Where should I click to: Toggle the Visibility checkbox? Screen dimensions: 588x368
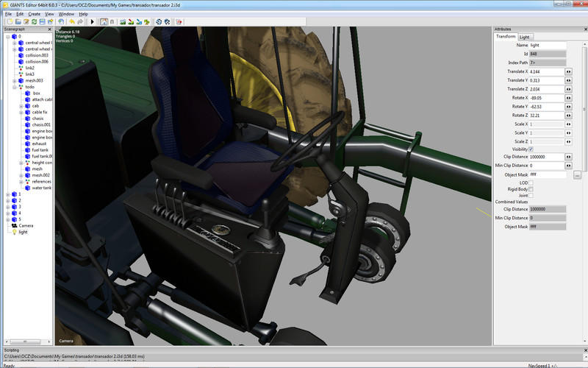pyautogui.click(x=531, y=149)
